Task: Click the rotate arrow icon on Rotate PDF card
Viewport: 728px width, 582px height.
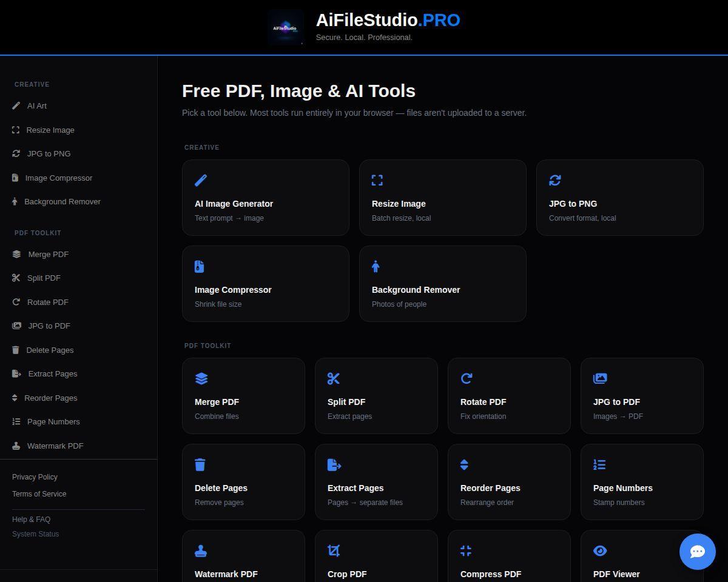Action: tap(467, 378)
